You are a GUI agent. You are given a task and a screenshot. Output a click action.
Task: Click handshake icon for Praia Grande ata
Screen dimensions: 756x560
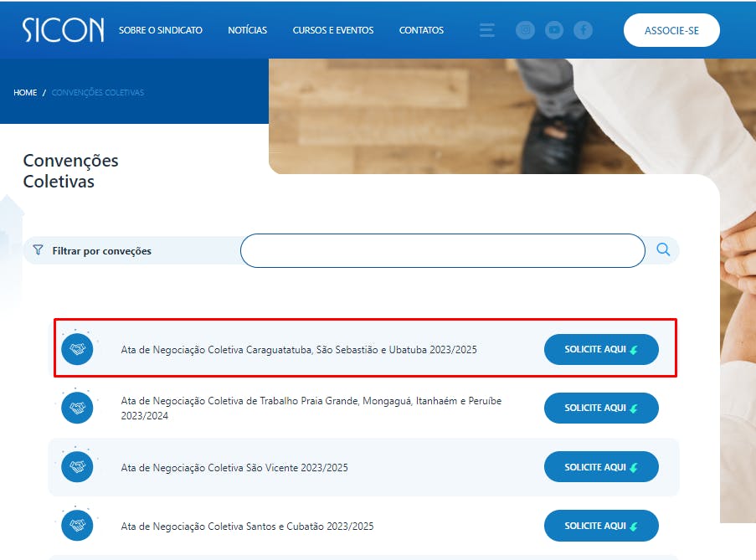click(77, 408)
